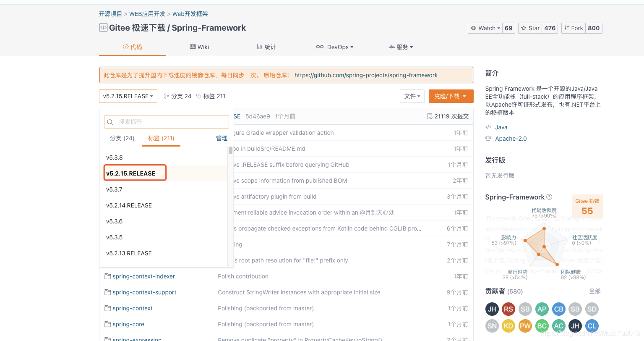Open contributor avatar KD
644x341 pixels.
tap(508, 326)
